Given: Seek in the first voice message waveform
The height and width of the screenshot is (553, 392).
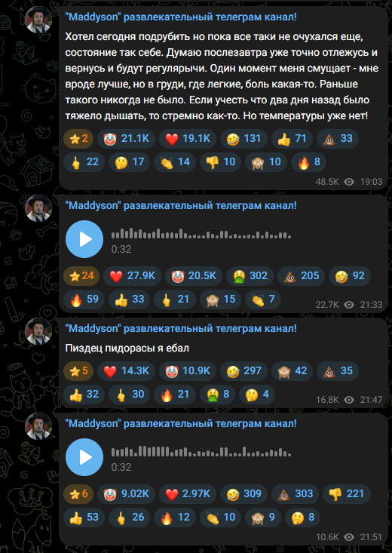Looking at the screenshot, I should [x=201, y=233].
